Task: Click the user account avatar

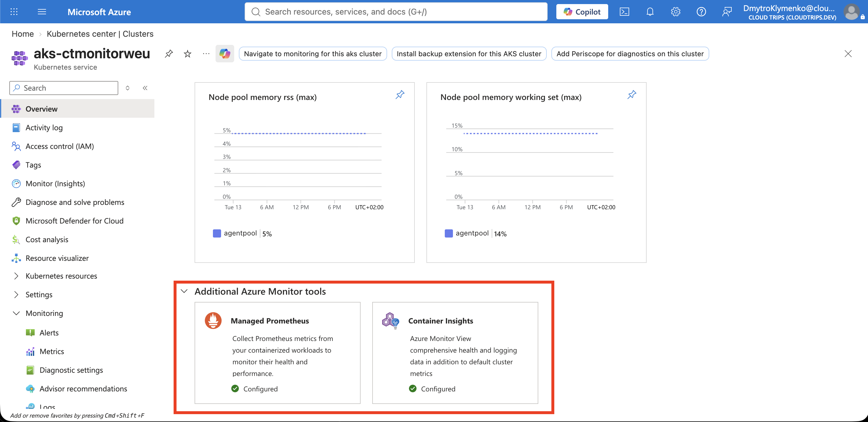Action: [x=851, y=12]
